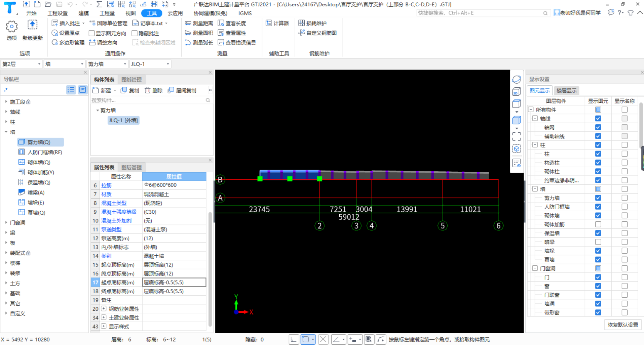Open 自定义钢筋图 custom rebar diagram
644x345 pixels.
tap(317, 33)
